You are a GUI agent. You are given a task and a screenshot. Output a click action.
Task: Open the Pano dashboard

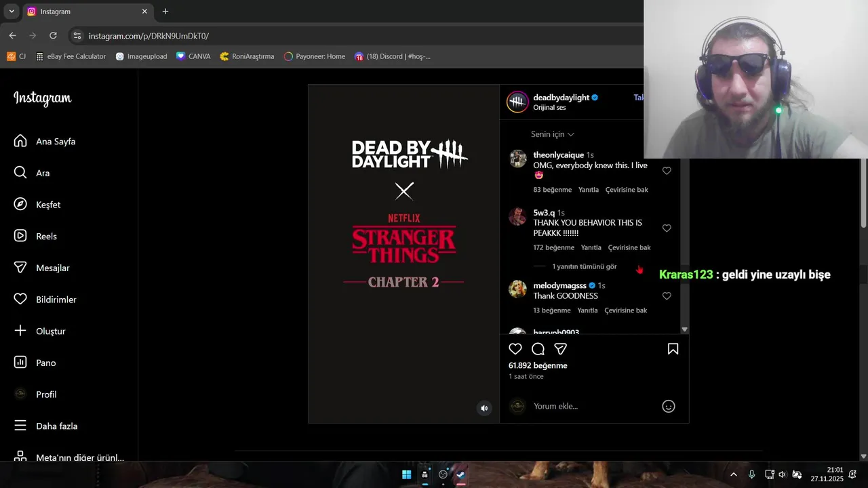[35, 363]
